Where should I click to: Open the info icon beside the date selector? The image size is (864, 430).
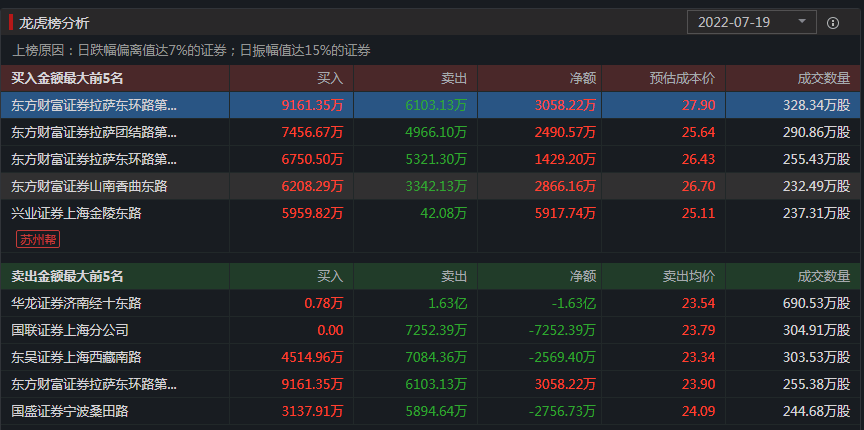(833, 23)
